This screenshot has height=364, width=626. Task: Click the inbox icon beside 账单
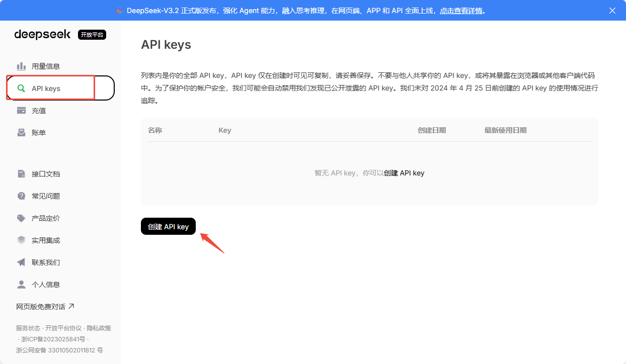point(21,133)
